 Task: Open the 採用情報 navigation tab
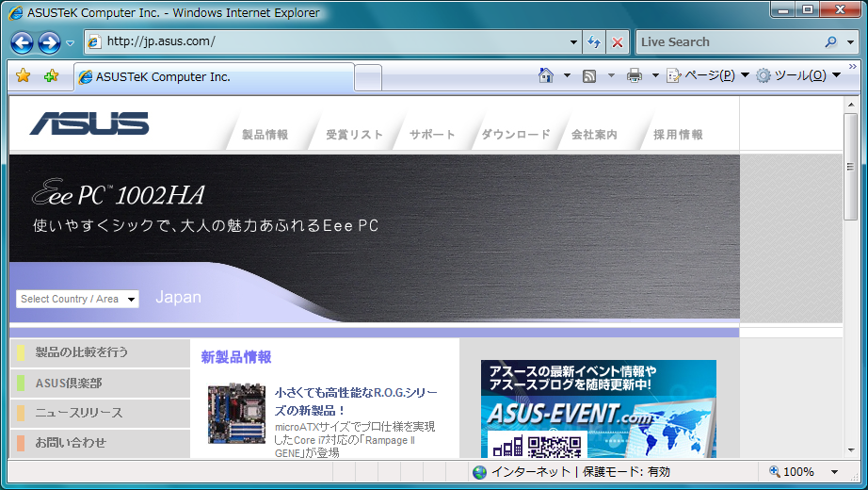[x=678, y=135]
